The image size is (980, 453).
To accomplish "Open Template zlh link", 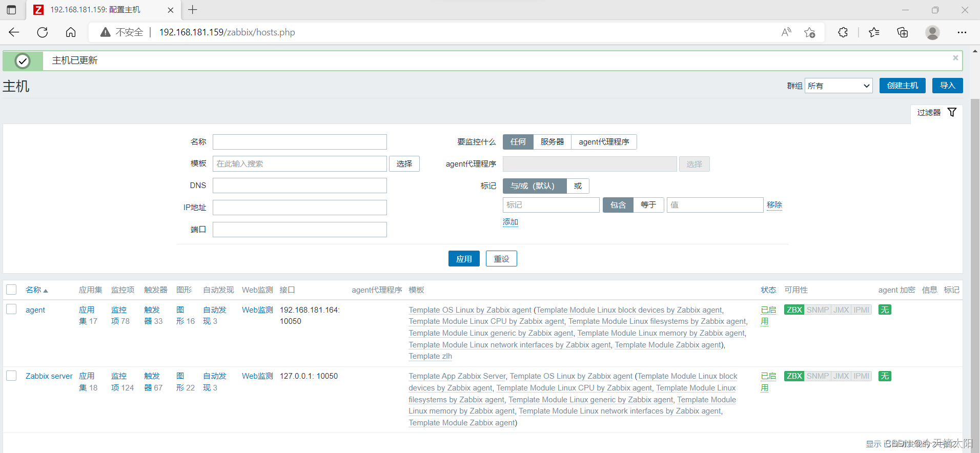I will pyautogui.click(x=431, y=356).
